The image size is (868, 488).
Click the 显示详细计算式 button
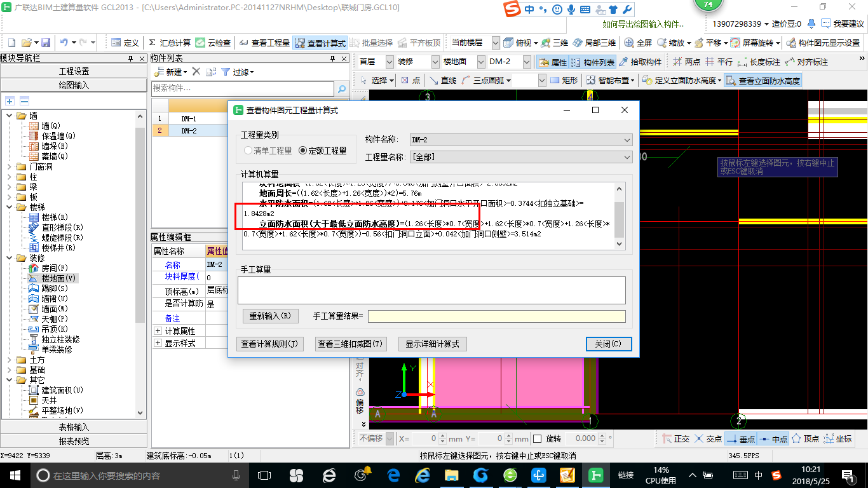click(433, 344)
